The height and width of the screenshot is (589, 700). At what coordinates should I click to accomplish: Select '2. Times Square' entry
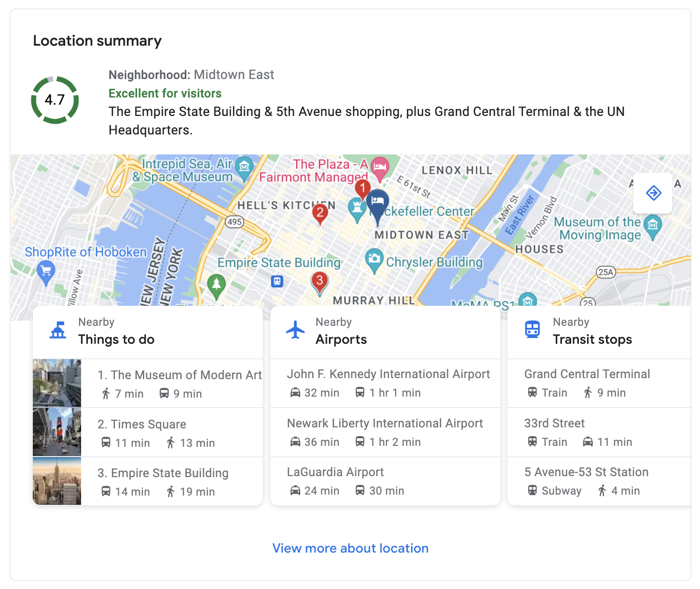coord(148,432)
